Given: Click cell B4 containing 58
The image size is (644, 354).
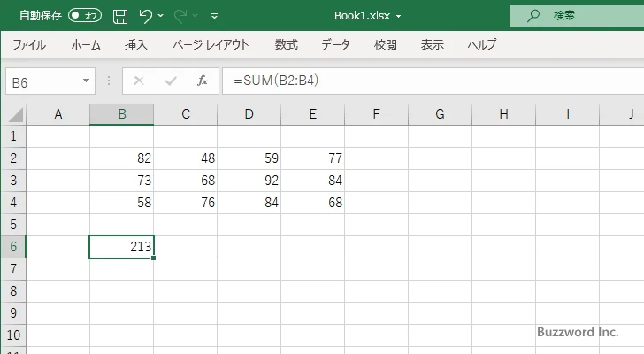Looking at the screenshot, I should pos(121,203).
